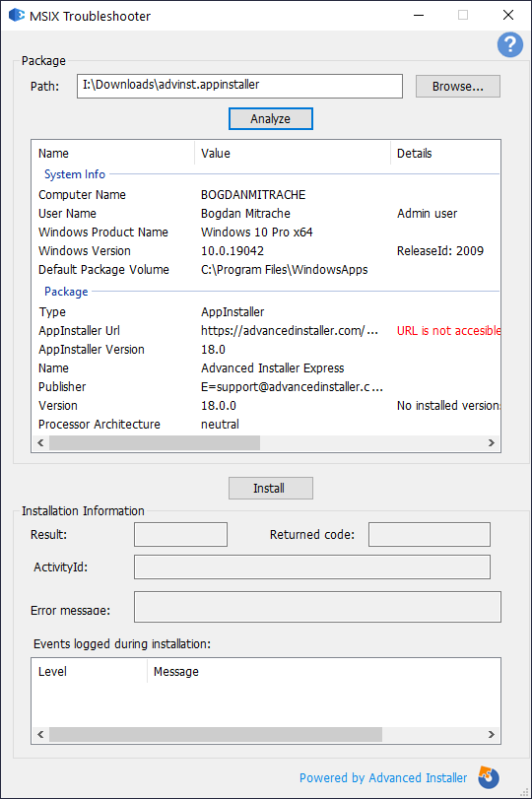The height and width of the screenshot is (799, 532).
Task: Click left scroll arrow of events list
Action: coord(40,734)
